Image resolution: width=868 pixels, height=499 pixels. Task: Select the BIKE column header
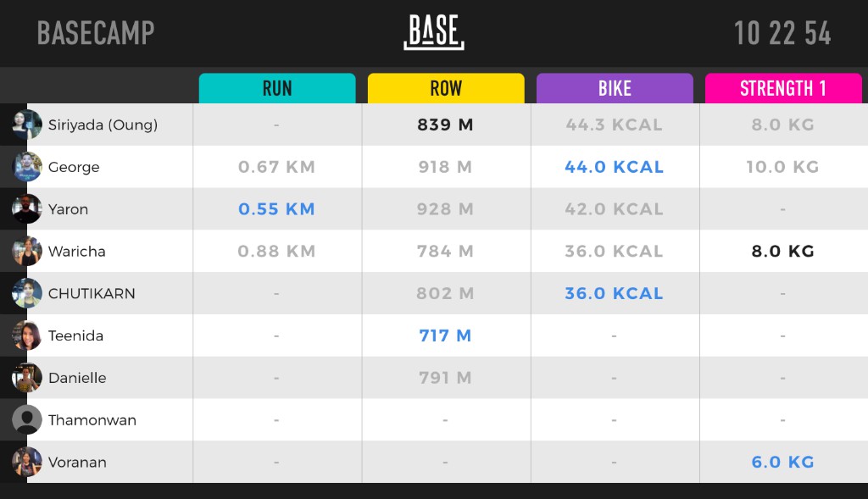click(x=615, y=88)
